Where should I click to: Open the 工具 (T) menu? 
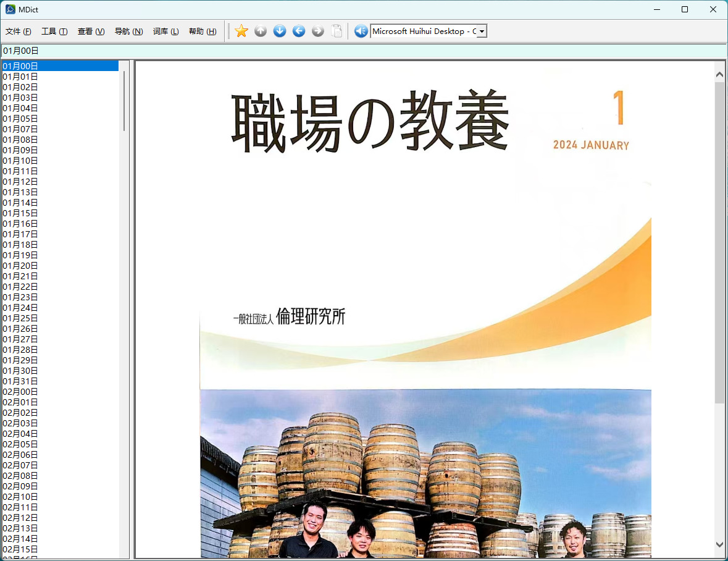coord(54,31)
